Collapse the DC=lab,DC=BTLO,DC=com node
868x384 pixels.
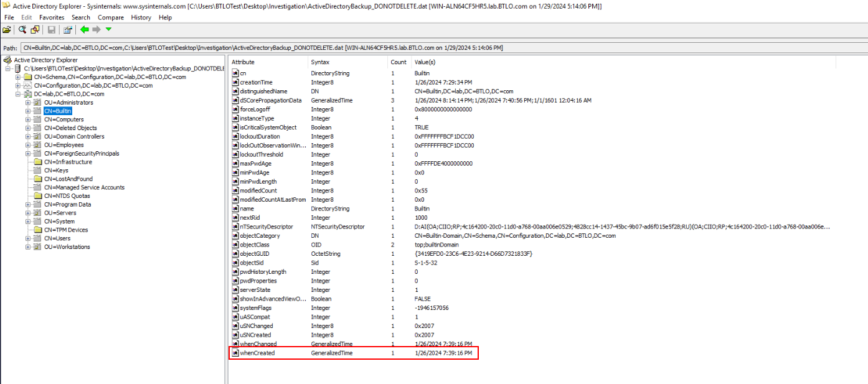tap(19, 94)
